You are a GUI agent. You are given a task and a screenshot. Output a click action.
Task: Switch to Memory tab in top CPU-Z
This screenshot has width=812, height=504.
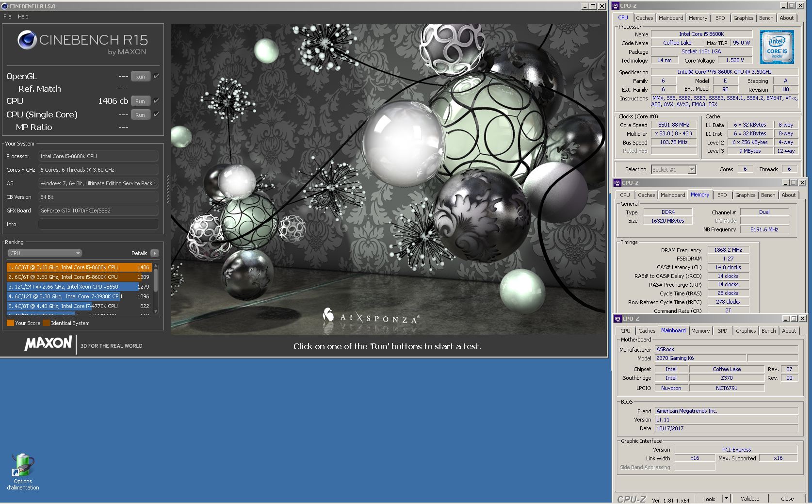point(698,18)
